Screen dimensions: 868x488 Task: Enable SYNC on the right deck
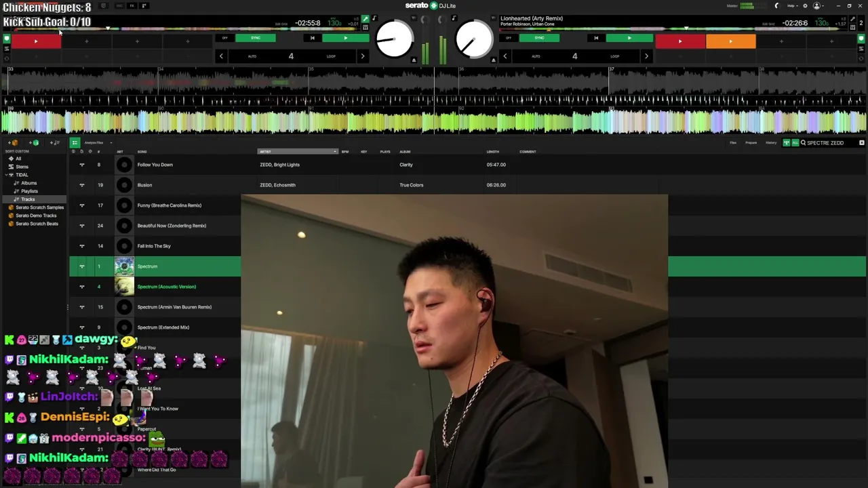(x=539, y=38)
